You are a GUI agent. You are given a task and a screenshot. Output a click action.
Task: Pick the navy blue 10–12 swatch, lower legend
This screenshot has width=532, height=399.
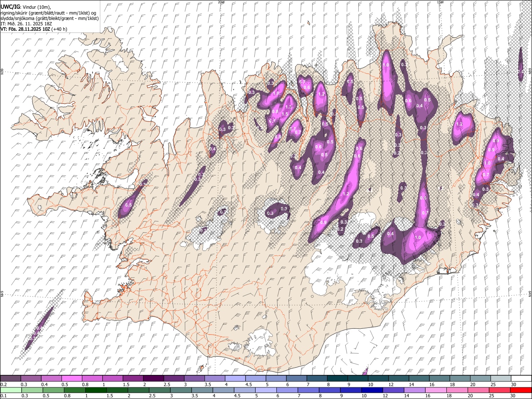tap(372, 390)
